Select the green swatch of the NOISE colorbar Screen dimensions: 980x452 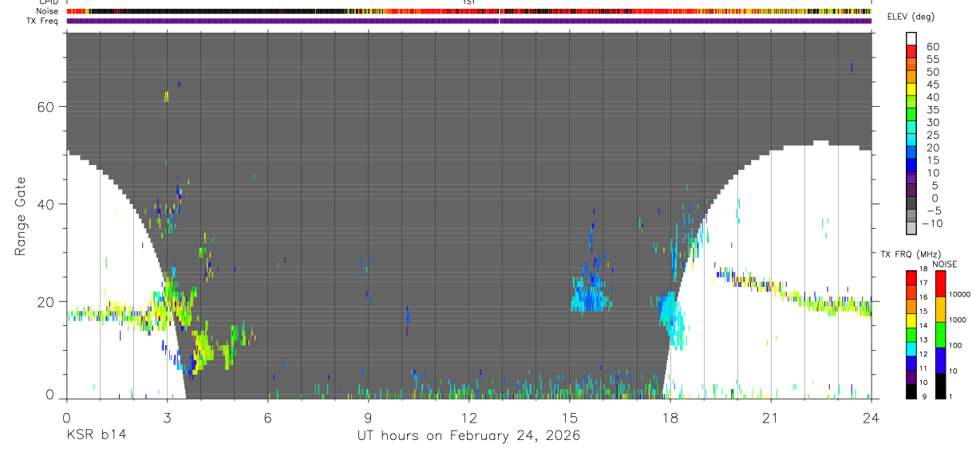pos(940,335)
